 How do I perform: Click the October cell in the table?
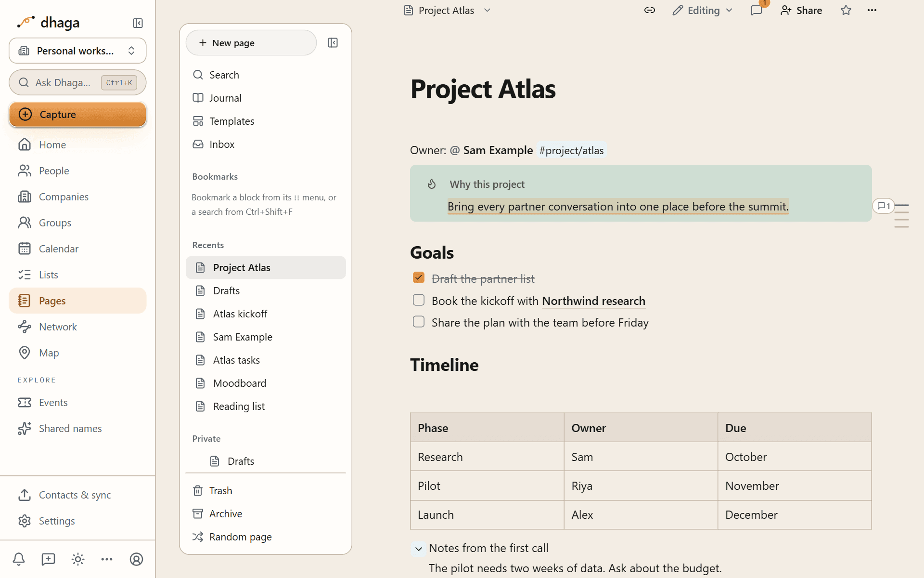(795, 457)
